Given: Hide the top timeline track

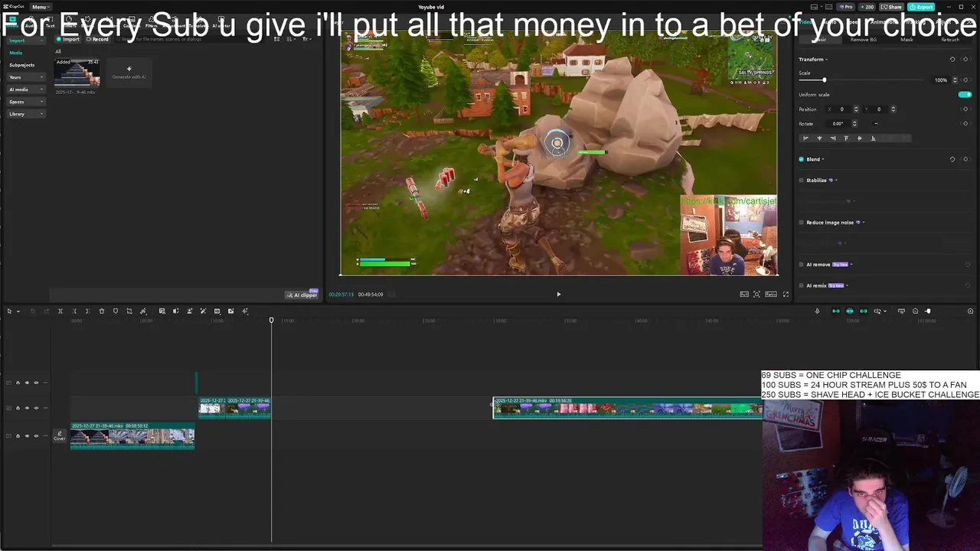Looking at the screenshot, I should click(27, 383).
